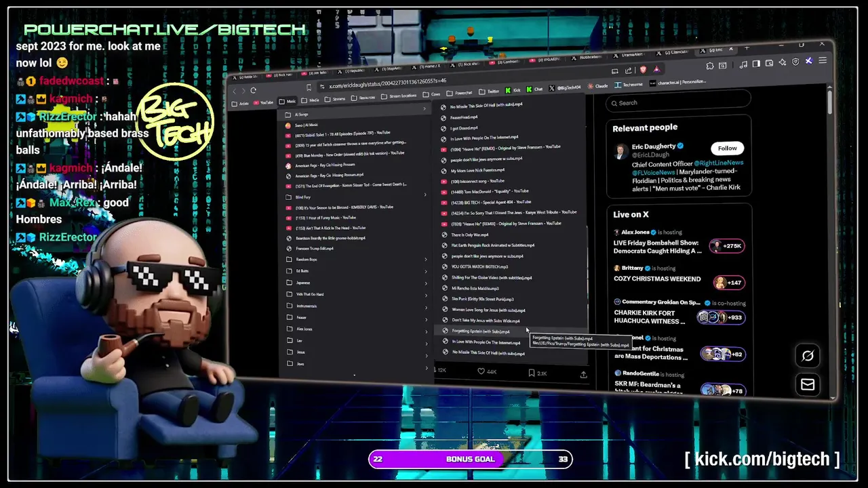
Task: Click the Kick bookmark icon
Action: [513, 90]
